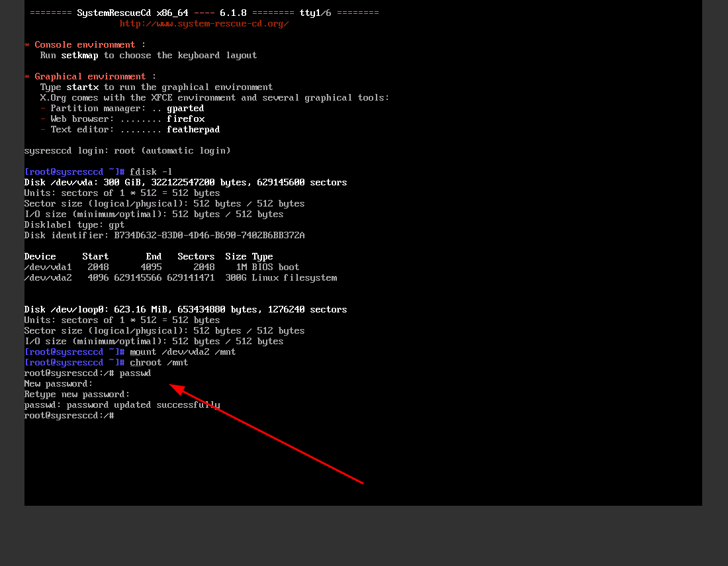Click the "Disk /dev/loop0: 623.16 MiB" line
The width and height of the screenshot is (728, 566).
(x=186, y=310)
